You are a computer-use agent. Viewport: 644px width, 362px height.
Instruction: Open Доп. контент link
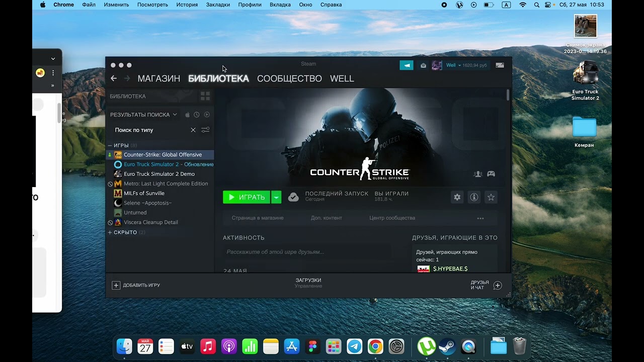pos(327,218)
